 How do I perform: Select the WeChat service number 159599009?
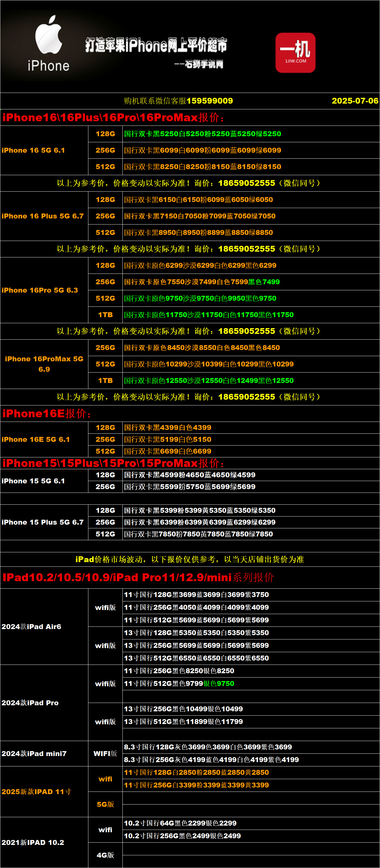point(209,101)
